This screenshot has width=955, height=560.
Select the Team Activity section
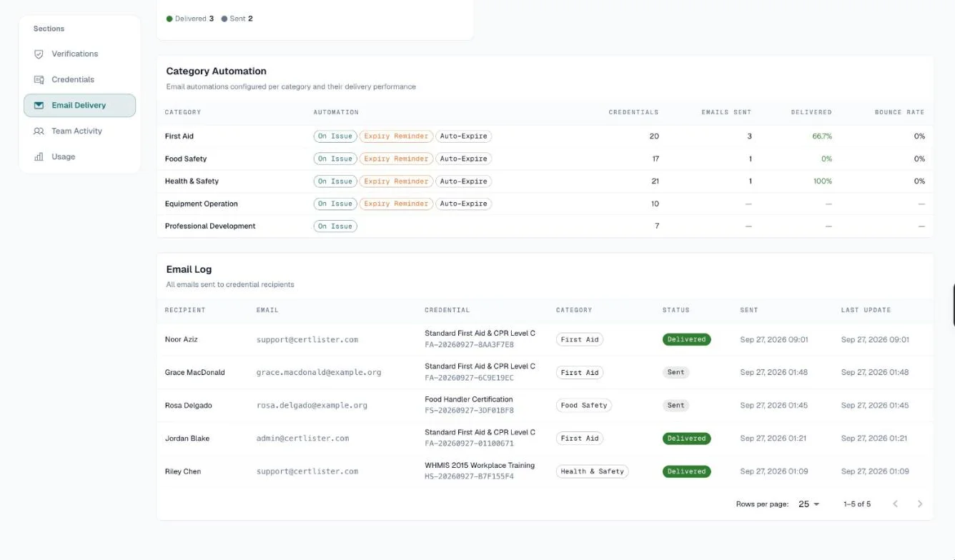[79, 131]
